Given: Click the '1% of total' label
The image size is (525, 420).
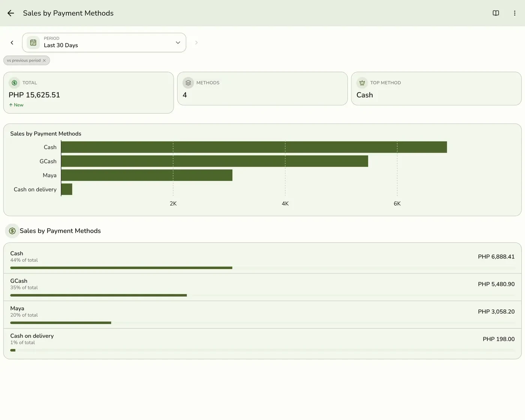Looking at the screenshot, I should [22, 343].
